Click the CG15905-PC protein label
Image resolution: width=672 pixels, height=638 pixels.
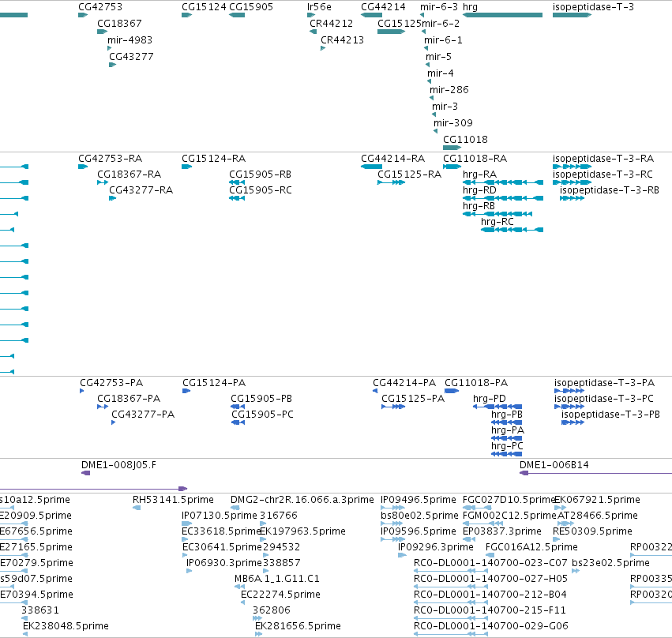(262, 415)
